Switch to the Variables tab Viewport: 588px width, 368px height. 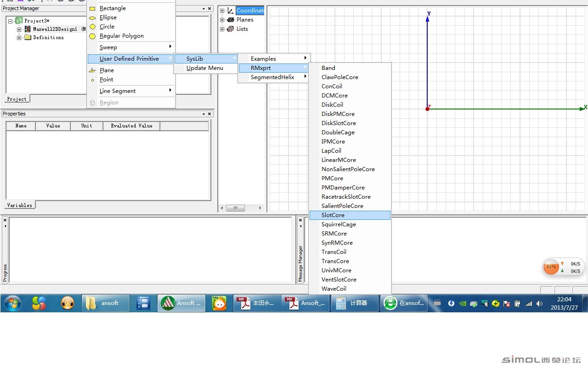click(x=20, y=205)
